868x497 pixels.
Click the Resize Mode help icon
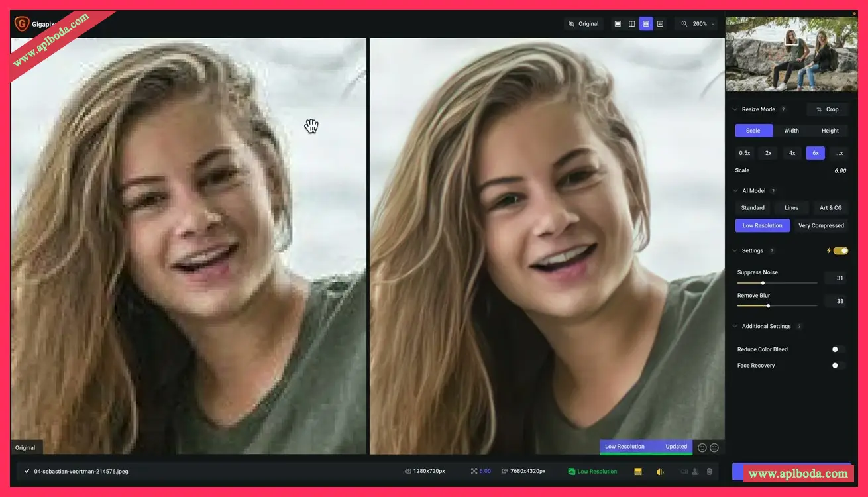[783, 110]
